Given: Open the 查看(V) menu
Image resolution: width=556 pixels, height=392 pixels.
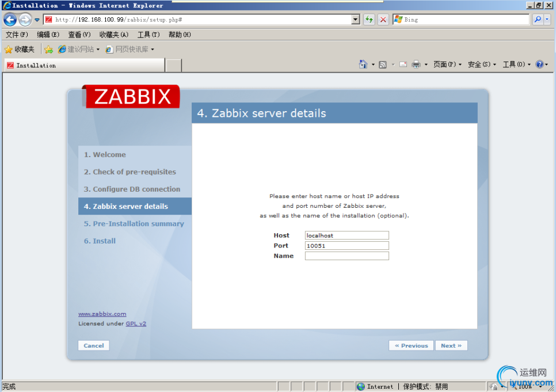Looking at the screenshot, I should 79,35.
